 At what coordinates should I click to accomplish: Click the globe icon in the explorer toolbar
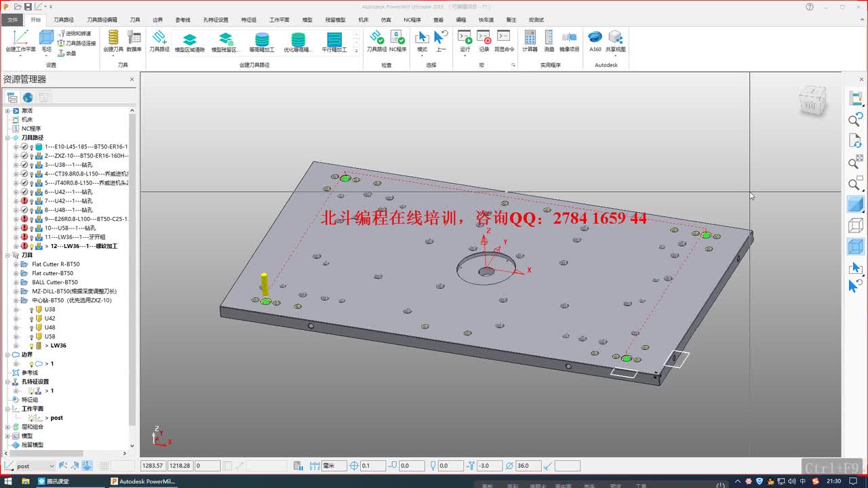coord(28,98)
